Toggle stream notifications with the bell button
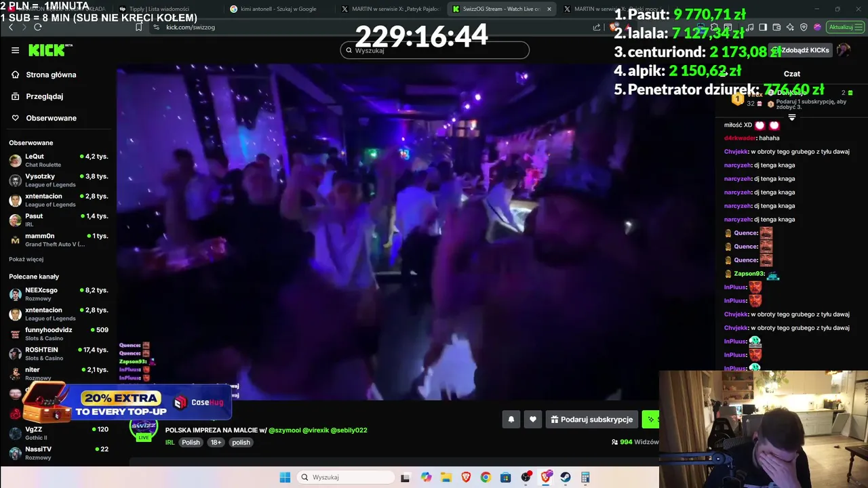Viewport: 868px width, 488px height. 511,420
